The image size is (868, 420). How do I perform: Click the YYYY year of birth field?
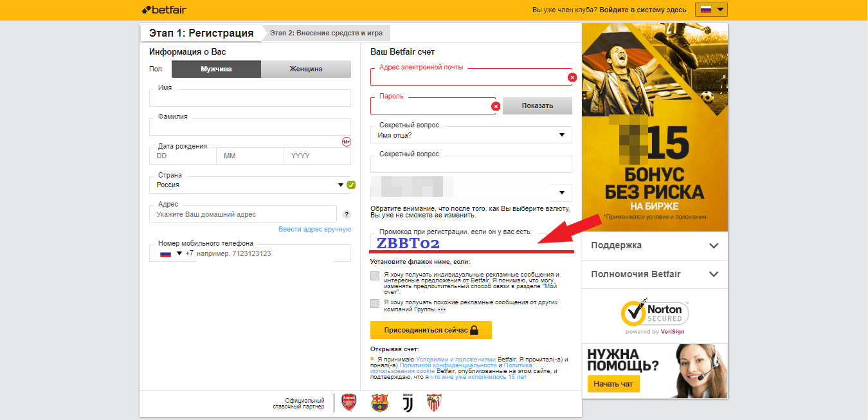pos(317,156)
